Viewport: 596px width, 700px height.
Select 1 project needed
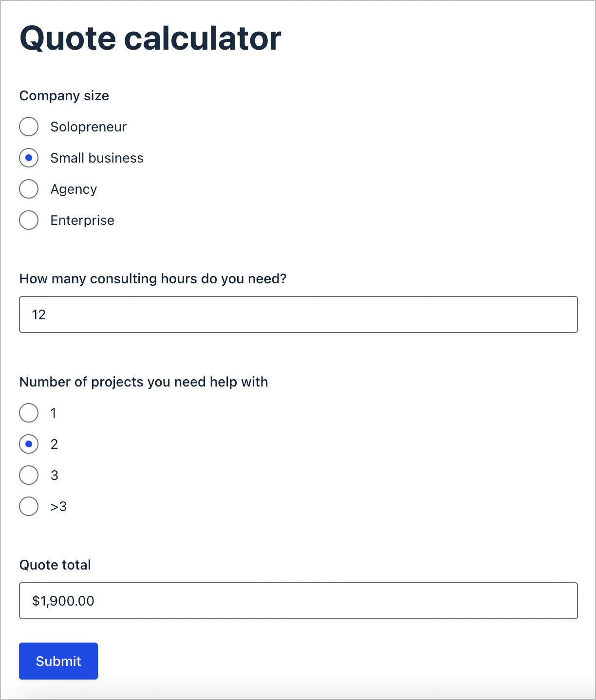(29, 413)
